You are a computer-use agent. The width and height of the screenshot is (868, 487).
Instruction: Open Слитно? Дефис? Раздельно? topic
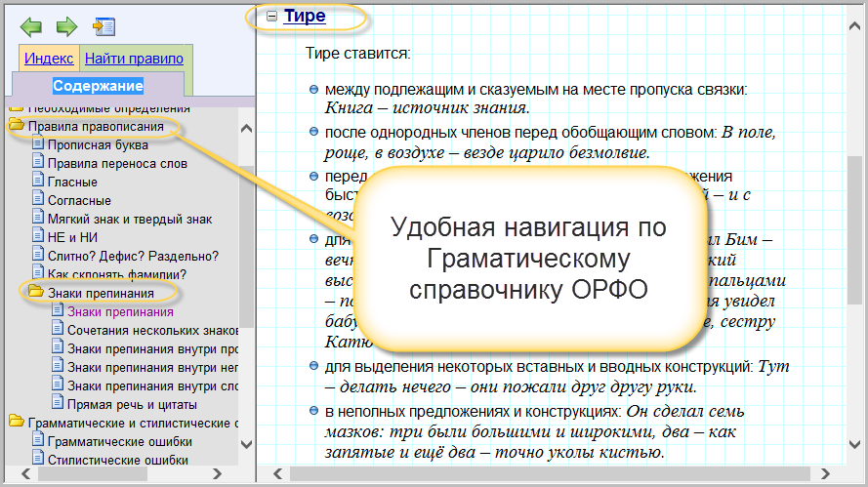pyautogui.click(x=133, y=257)
